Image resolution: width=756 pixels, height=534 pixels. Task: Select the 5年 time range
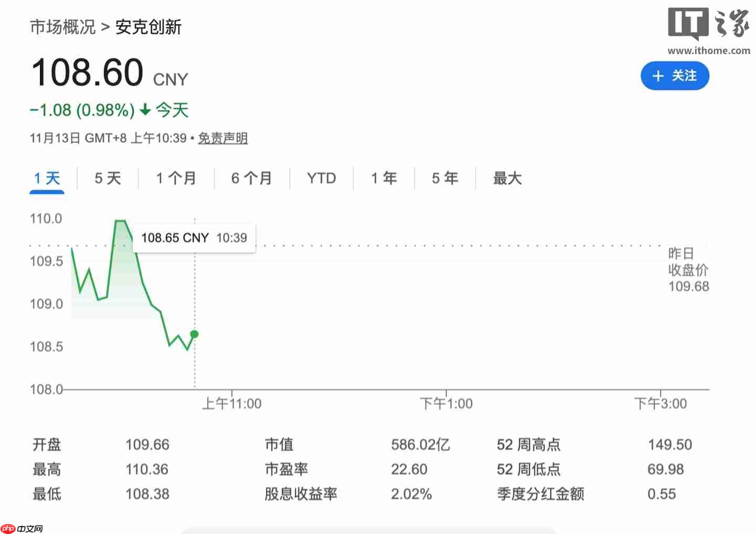pos(445,178)
